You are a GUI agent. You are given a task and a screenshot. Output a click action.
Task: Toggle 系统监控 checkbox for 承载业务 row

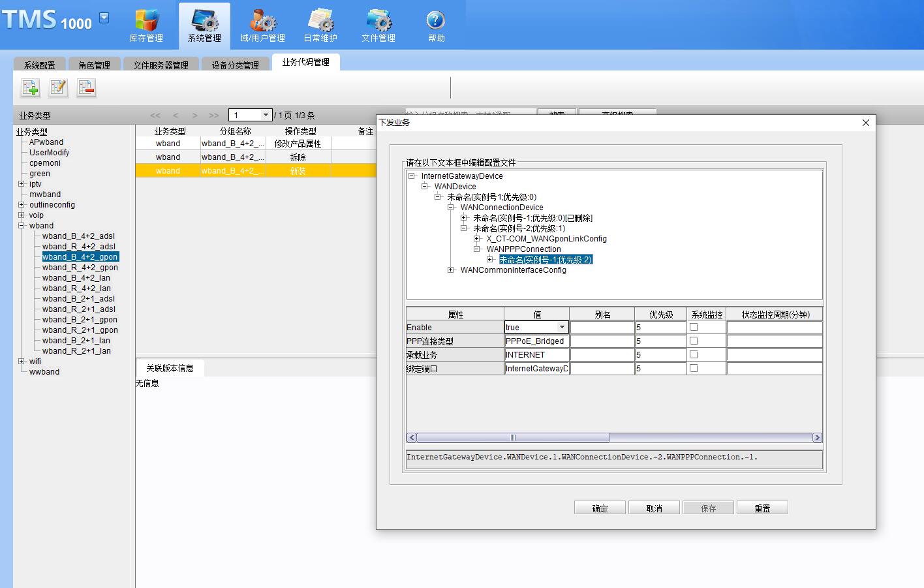coord(694,354)
